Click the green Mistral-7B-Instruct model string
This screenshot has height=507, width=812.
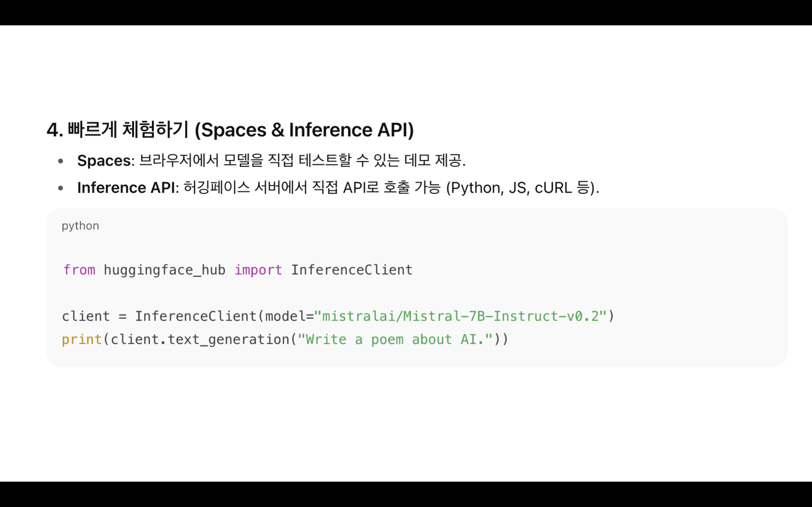(460, 316)
